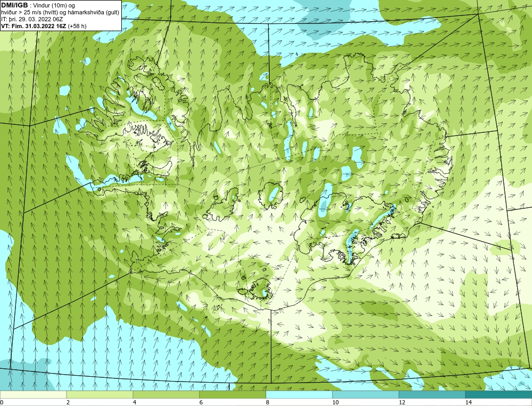This screenshot has width=532, height=406.
Task: Click the 6–8 m/s darker green legend swatch
Action: [x=233, y=395]
